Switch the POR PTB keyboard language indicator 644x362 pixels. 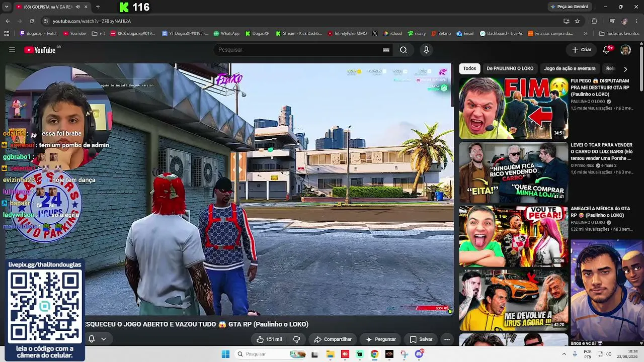click(588, 354)
